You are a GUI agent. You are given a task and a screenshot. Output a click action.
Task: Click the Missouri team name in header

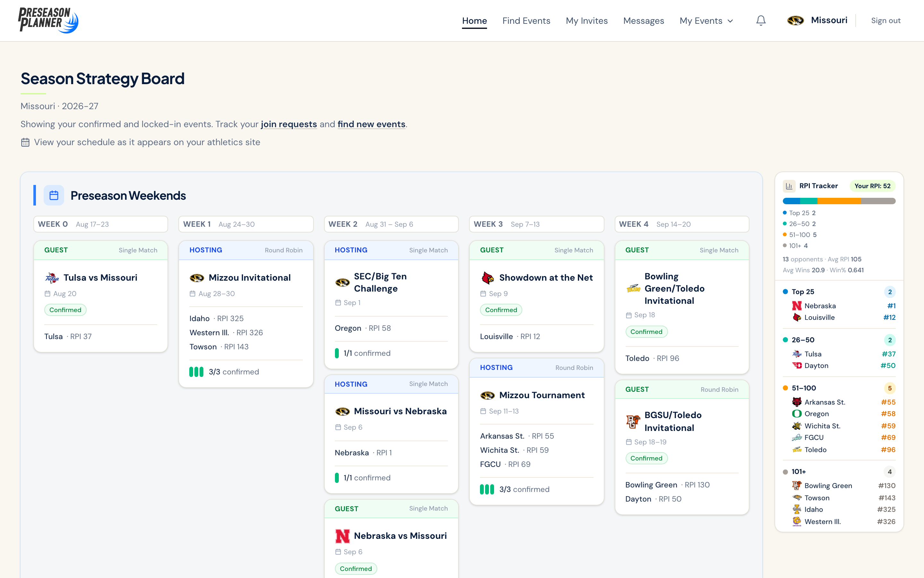coord(829,20)
